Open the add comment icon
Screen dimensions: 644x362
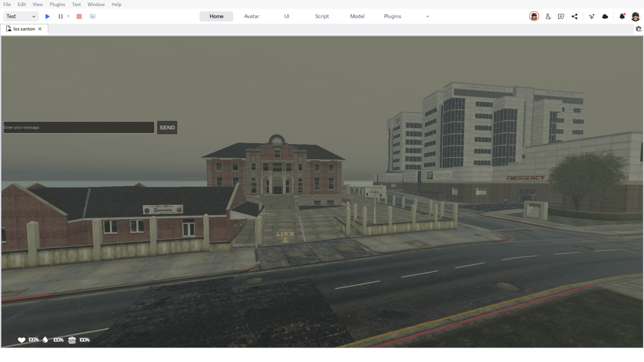pos(561,16)
